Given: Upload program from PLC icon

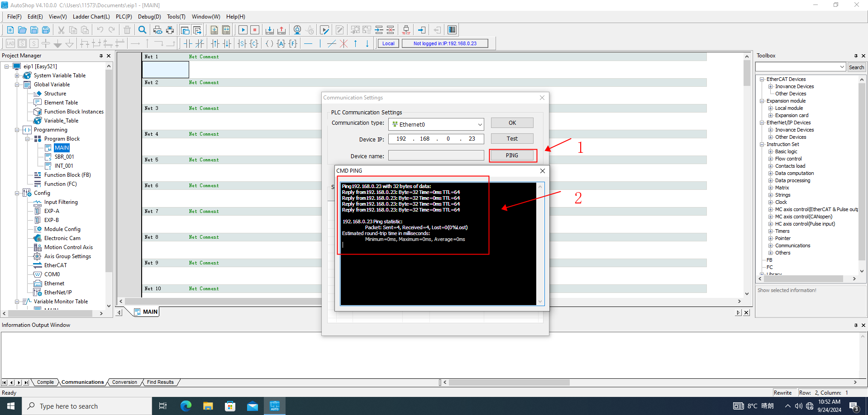Looking at the screenshot, I should pyautogui.click(x=281, y=30).
